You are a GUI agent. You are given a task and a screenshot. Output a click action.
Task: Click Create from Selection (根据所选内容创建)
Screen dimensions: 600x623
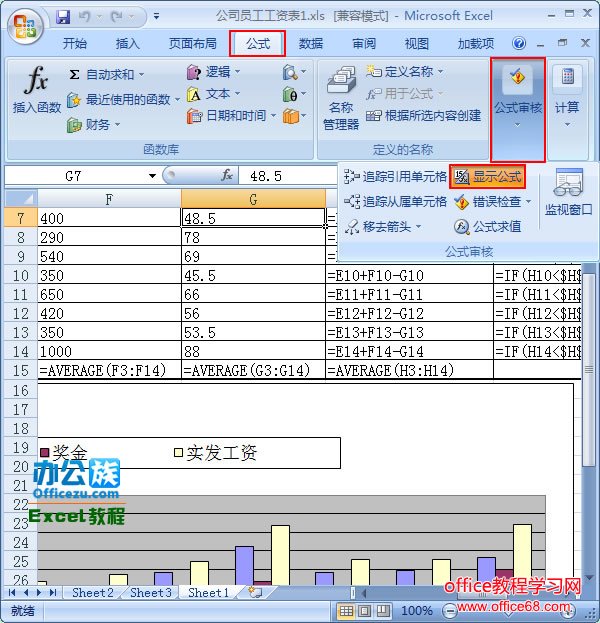(424, 116)
